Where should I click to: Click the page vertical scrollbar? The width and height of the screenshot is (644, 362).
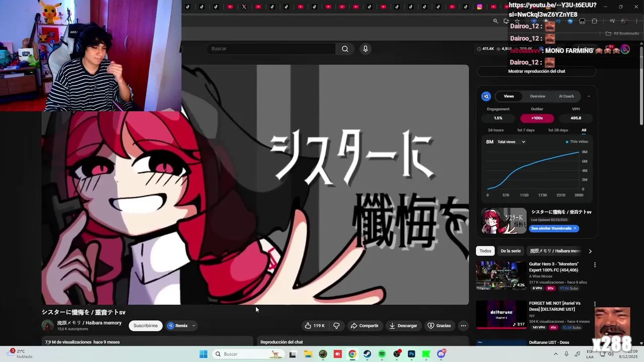[x=641, y=85]
